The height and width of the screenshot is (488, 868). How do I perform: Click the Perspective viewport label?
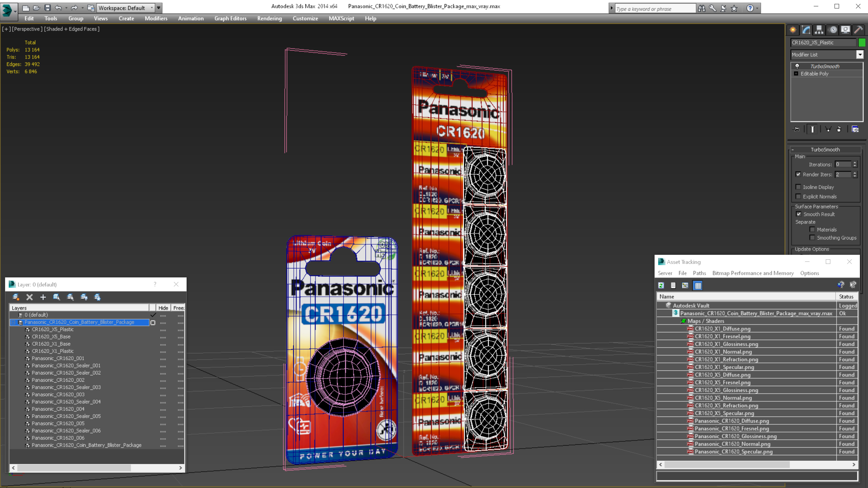27,29
